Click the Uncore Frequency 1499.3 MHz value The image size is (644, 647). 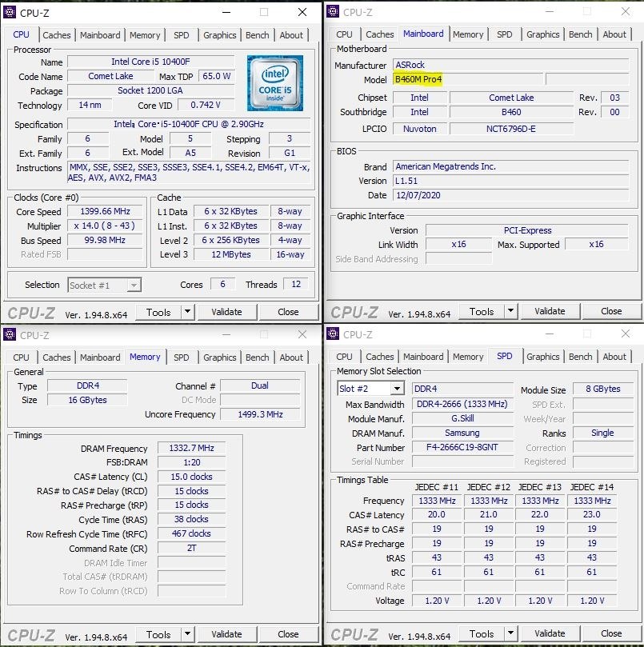(260, 414)
